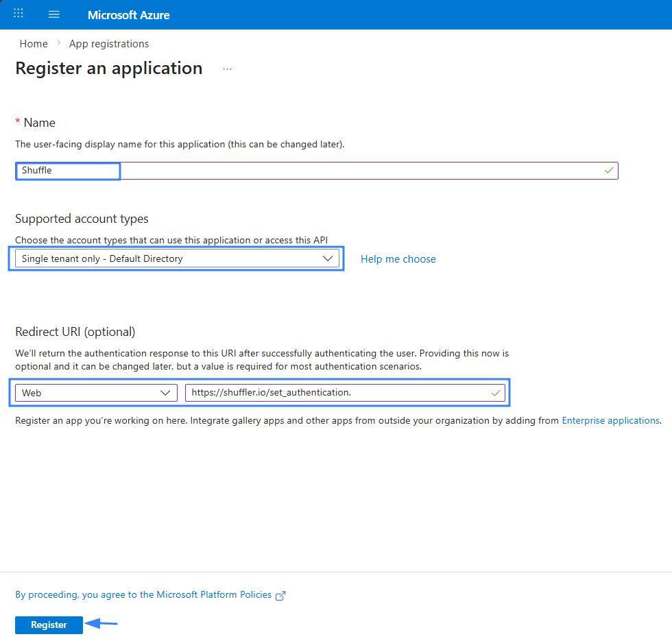Image resolution: width=672 pixels, height=641 pixels.
Task: Click the Register button
Action: (48, 625)
